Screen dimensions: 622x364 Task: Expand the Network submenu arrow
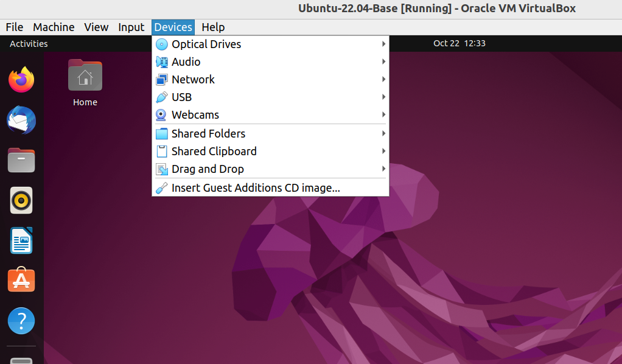click(383, 79)
